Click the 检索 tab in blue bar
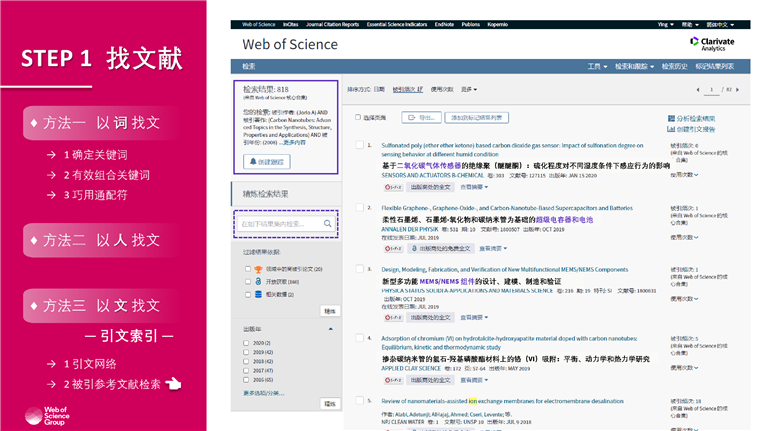The width and height of the screenshot is (768, 431). 248,67
